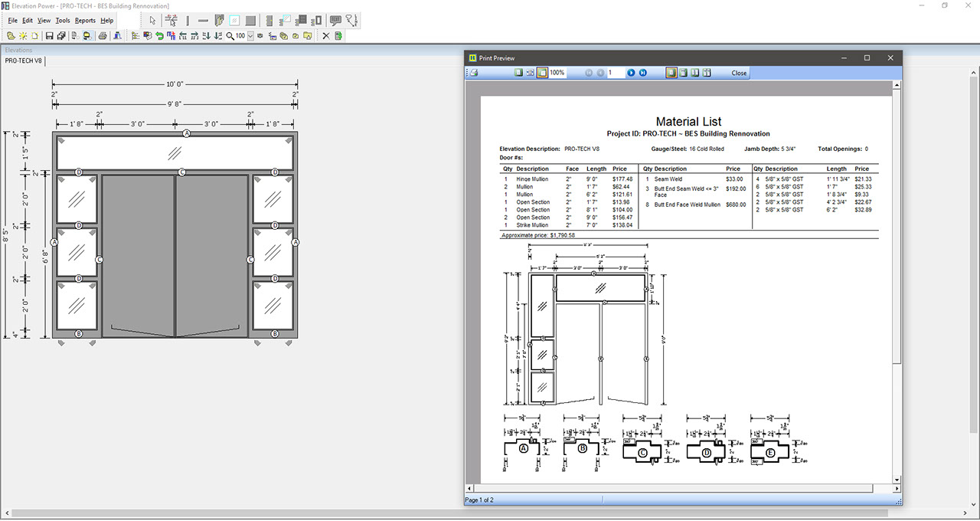Toggle single page view layout
This screenshot has height=521, width=980.
pos(671,73)
